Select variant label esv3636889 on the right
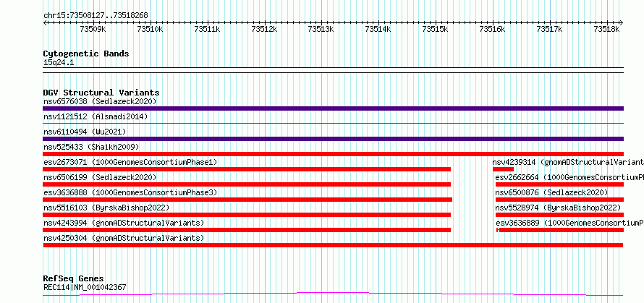The width and height of the screenshot is (644, 303). coord(569,223)
